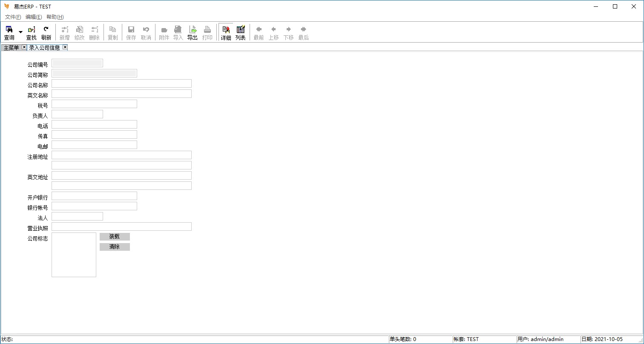
Task: Click the 公司标志 logo image box
Action: click(x=74, y=255)
